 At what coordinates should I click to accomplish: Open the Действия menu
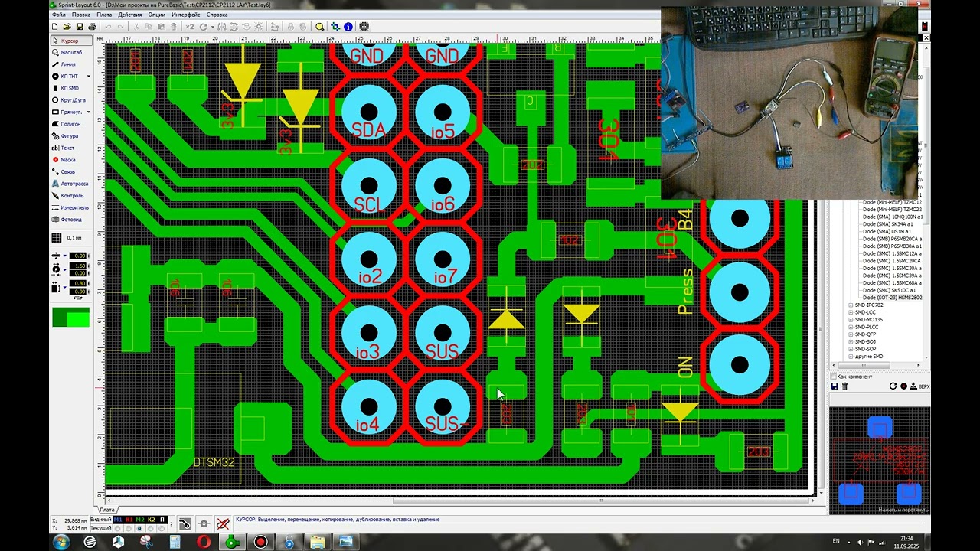[x=130, y=15]
